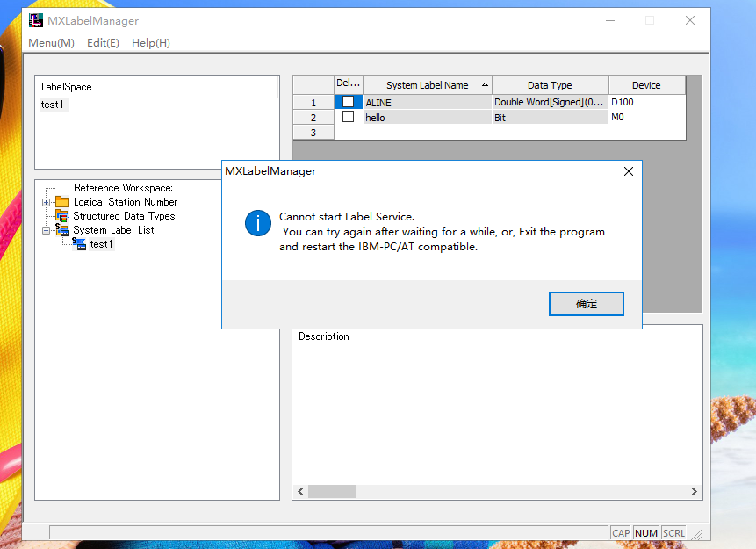
Task: Select test1 in the LabelSpace list
Action: click(x=53, y=105)
